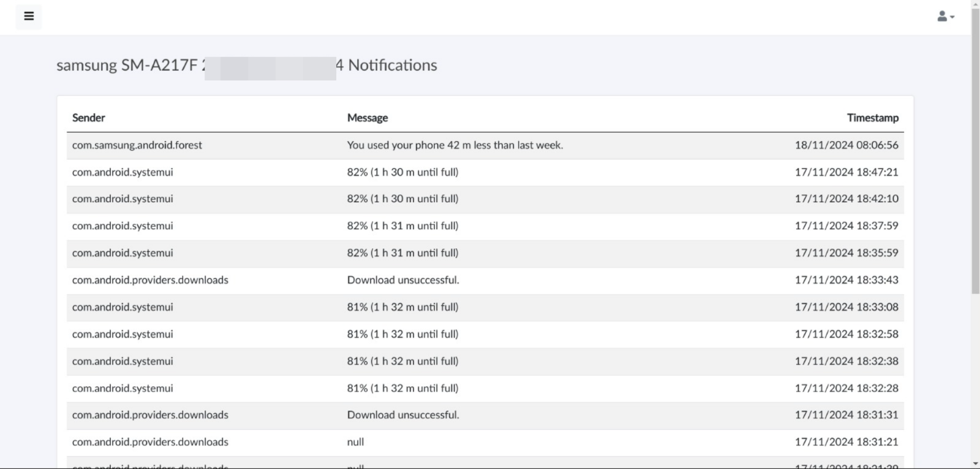Sort the table by the Sender column
980x469 pixels.
(88, 117)
